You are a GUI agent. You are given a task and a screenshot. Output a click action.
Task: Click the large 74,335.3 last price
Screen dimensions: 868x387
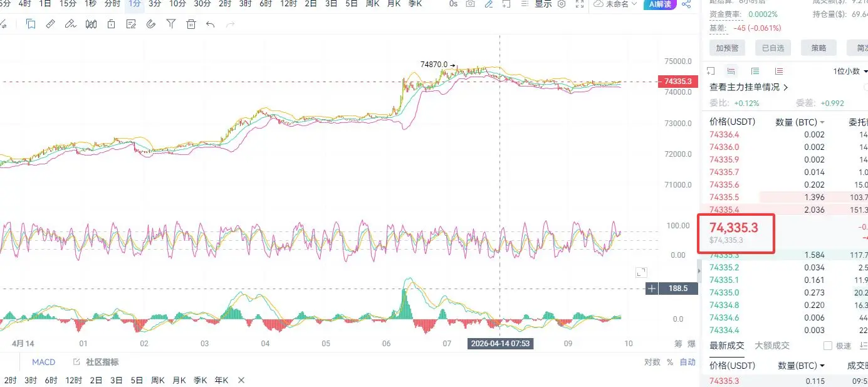click(x=735, y=228)
